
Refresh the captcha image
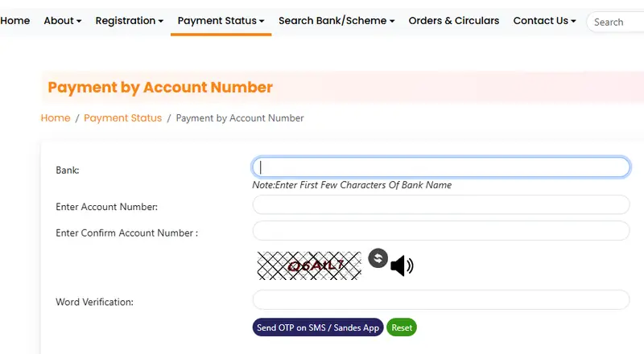(378, 258)
